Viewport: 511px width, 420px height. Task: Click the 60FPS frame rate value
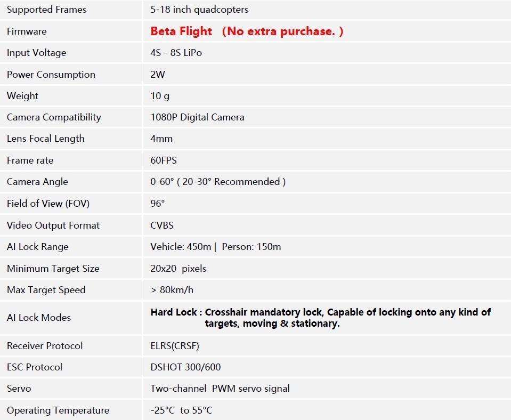click(164, 160)
